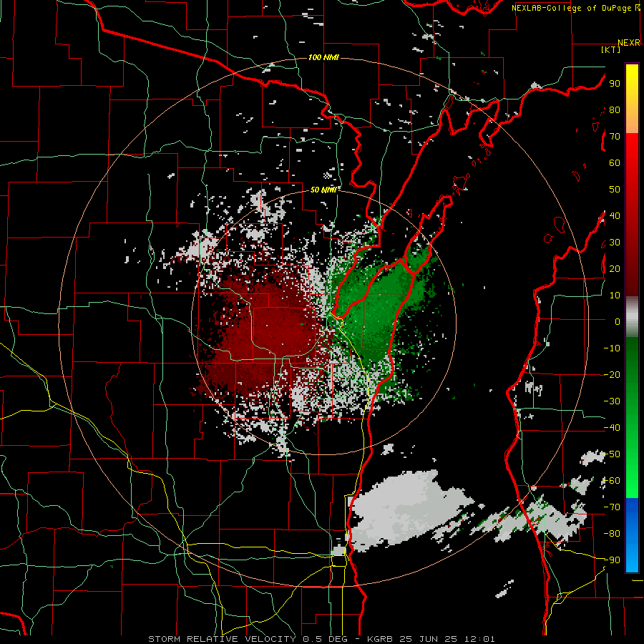Click the -50 value on the velocity scale
The width and height of the screenshot is (644, 644).
[x=612, y=454]
